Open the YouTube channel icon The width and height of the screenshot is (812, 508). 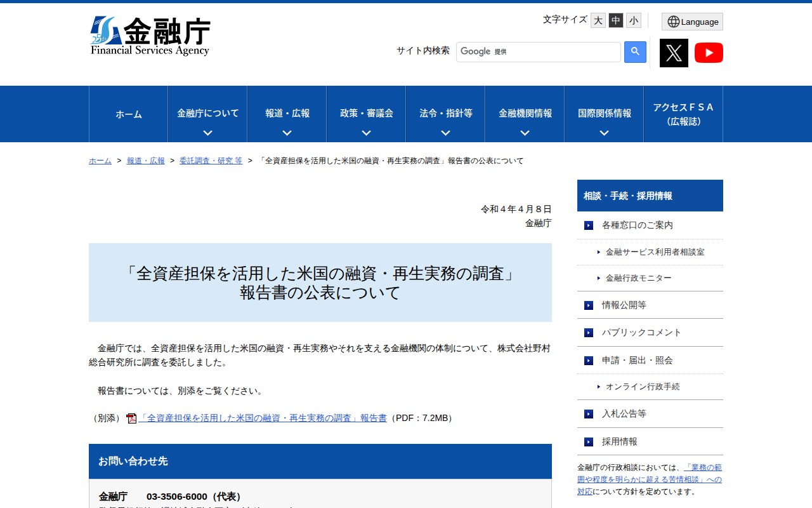tap(709, 53)
